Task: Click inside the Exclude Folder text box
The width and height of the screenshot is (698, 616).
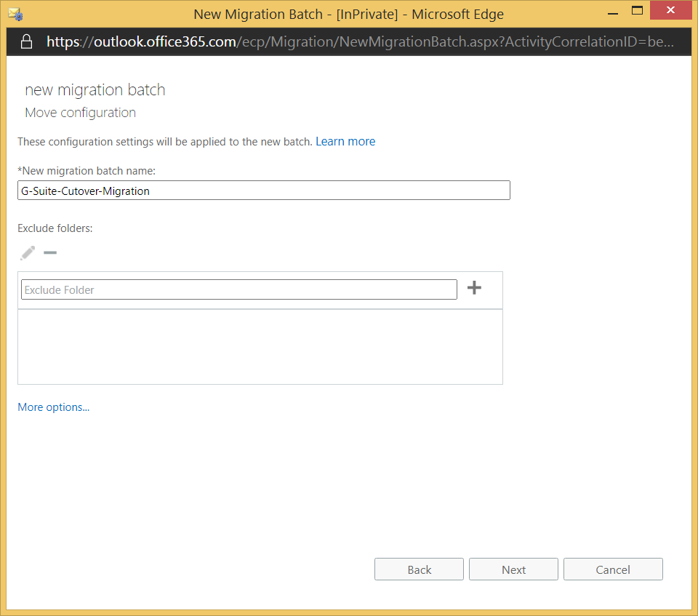Action: (x=239, y=289)
